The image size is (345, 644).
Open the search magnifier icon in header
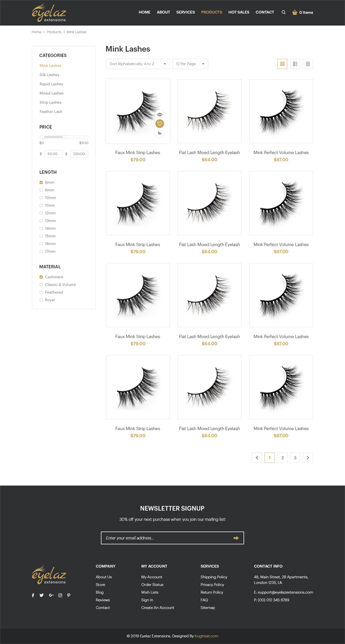pos(284,12)
